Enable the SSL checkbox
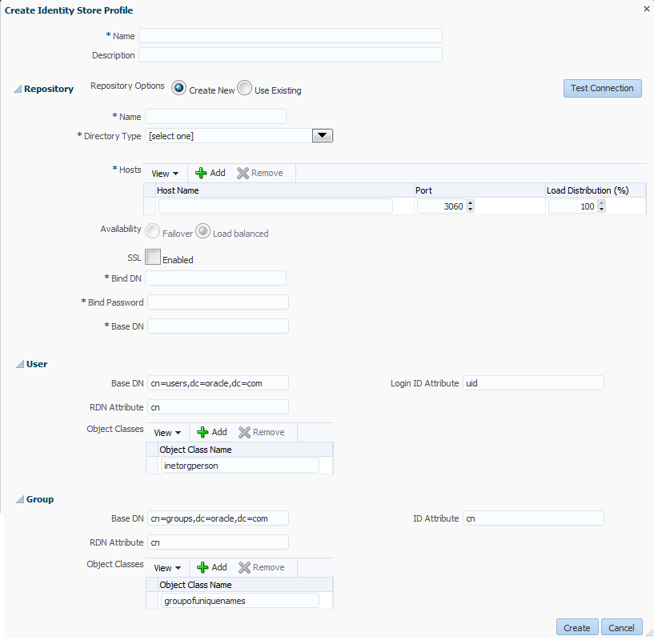654x644 pixels. 153,257
